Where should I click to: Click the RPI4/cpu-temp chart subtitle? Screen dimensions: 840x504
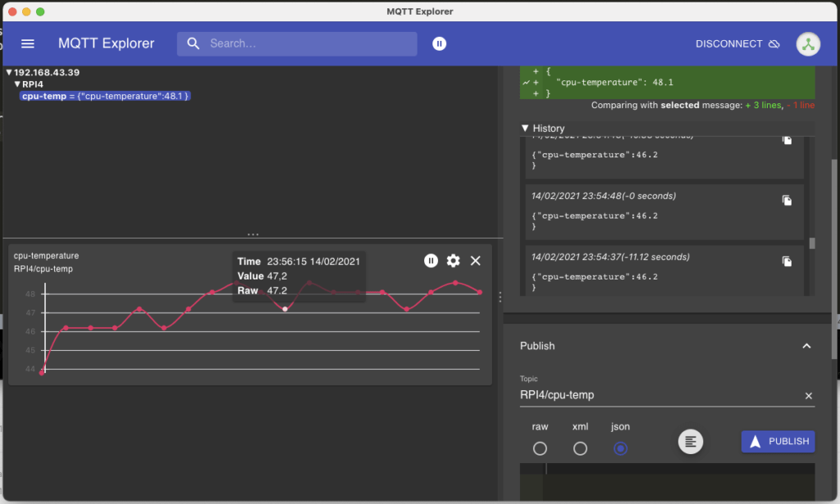click(x=43, y=269)
